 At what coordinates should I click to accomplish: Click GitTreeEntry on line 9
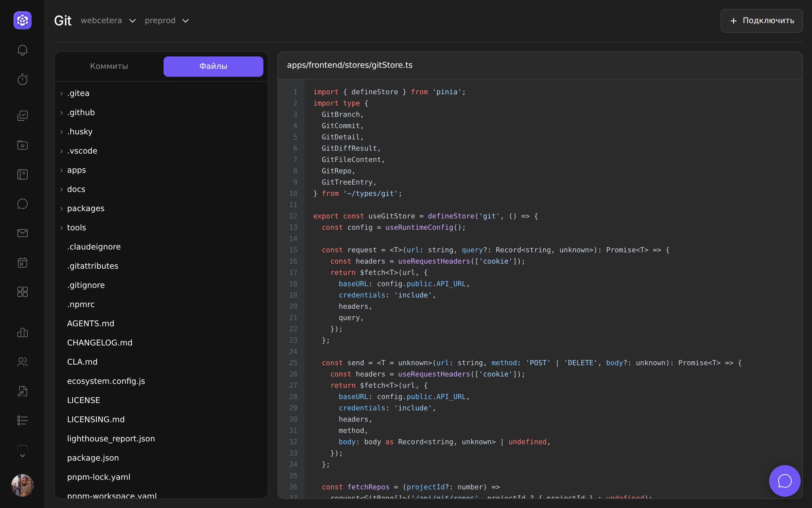[x=347, y=182]
